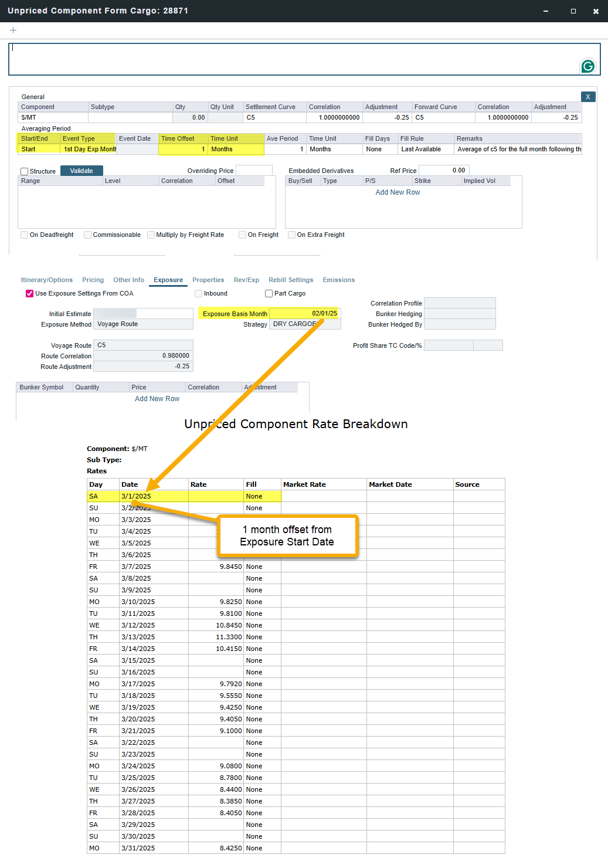608x868 pixels.
Task: Click Initial Estimate field
Action: (x=143, y=314)
